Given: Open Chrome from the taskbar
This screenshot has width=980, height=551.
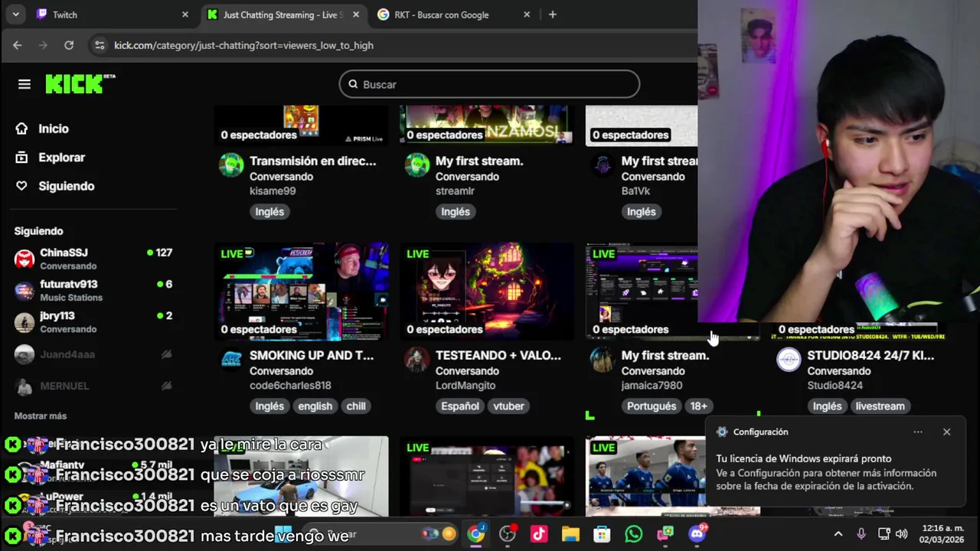Looking at the screenshot, I should [476, 534].
